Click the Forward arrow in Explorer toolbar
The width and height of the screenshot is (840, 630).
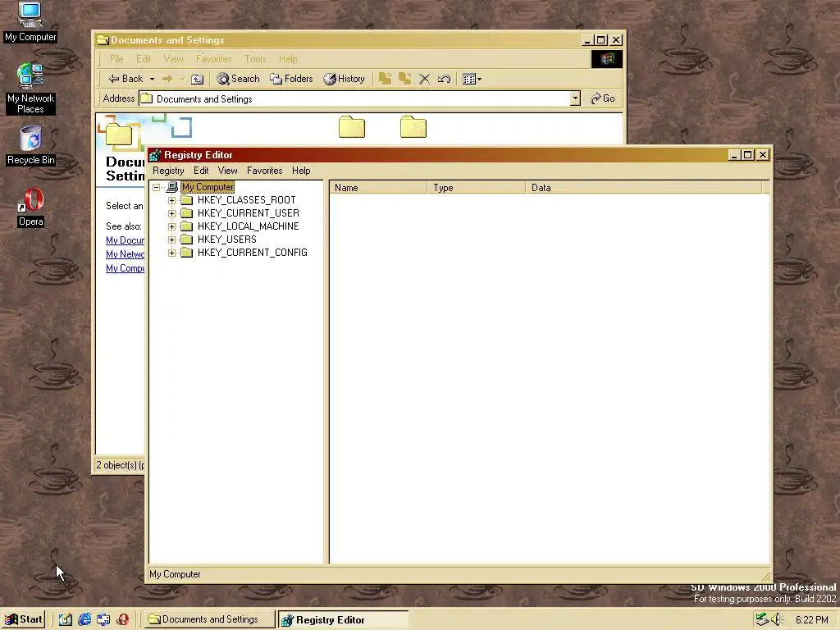[167, 80]
